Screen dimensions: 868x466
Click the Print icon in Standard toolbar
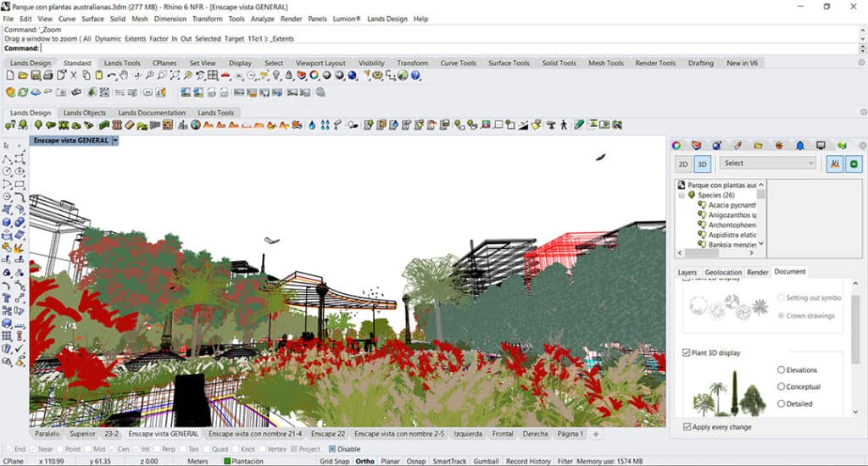coord(49,76)
